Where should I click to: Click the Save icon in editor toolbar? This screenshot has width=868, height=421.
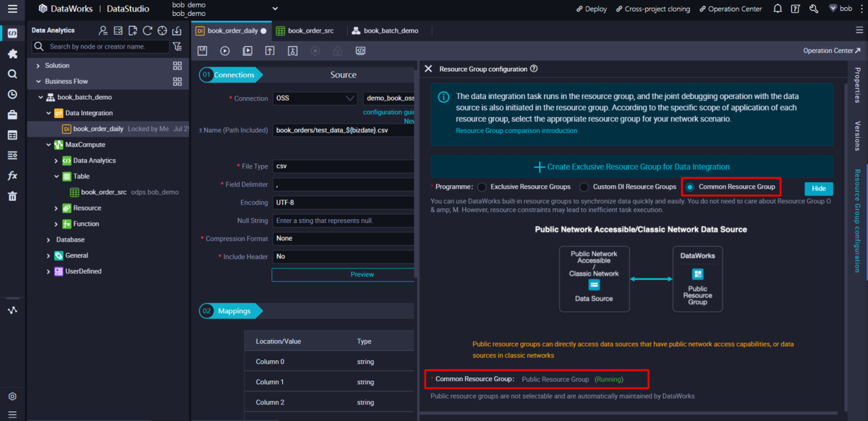203,51
